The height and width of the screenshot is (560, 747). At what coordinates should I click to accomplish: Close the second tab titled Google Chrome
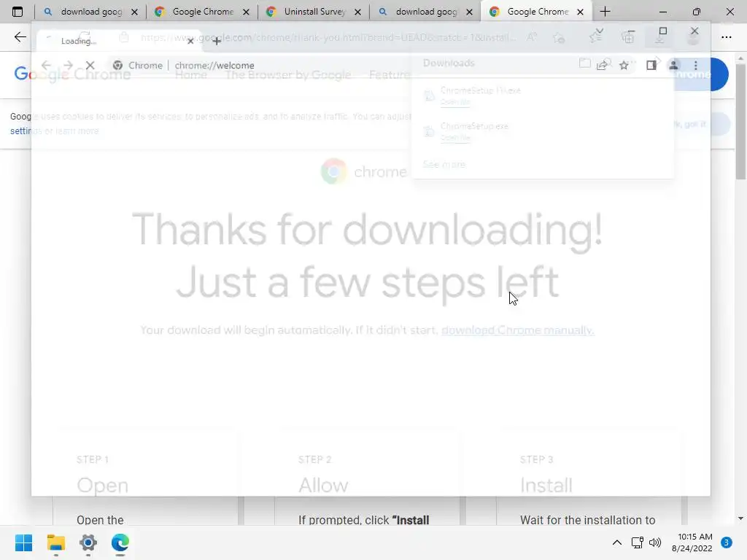pos(247,12)
